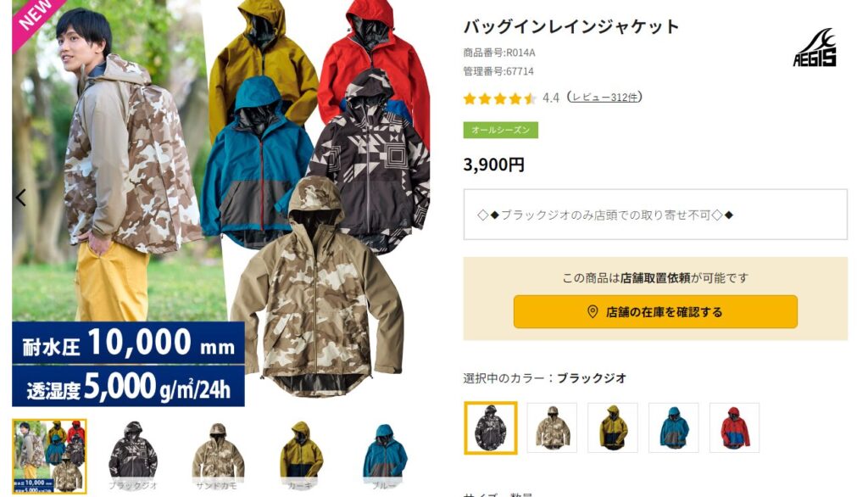Select the main collage thumbnail
Screen dimensions: 868x497
49,456
